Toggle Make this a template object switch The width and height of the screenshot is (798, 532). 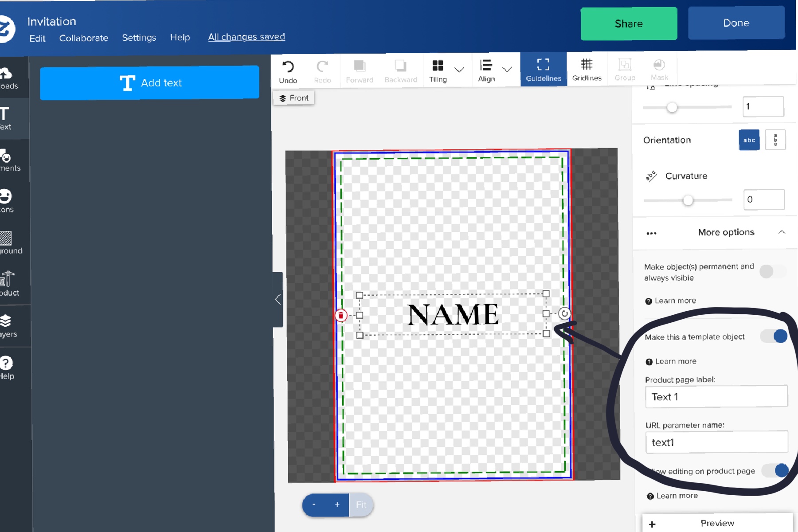click(x=775, y=336)
